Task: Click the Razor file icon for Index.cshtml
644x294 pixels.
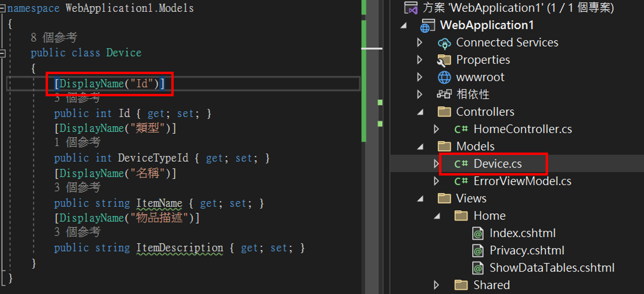Action: click(x=478, y=233)
